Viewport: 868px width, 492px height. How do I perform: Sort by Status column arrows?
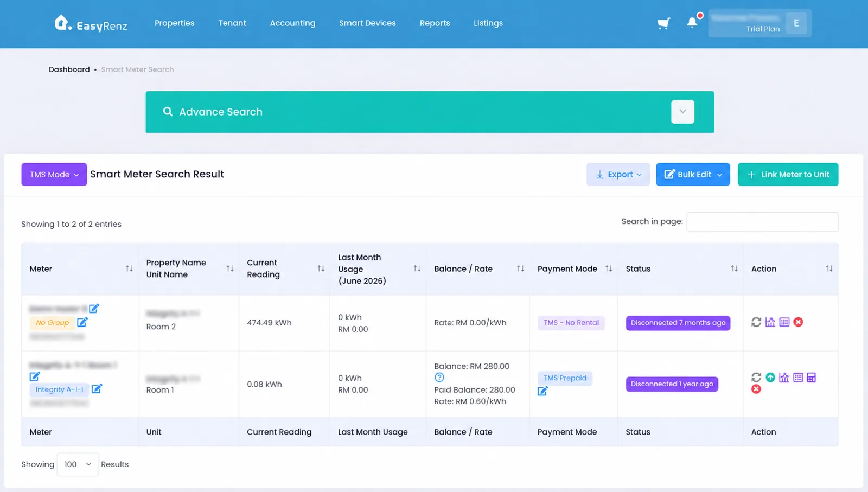pos(734,269)
